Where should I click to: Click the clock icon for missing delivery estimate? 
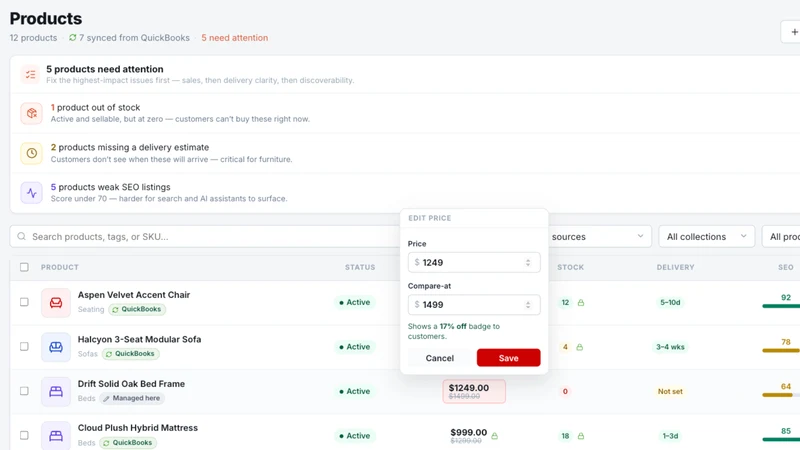point(32,153)
